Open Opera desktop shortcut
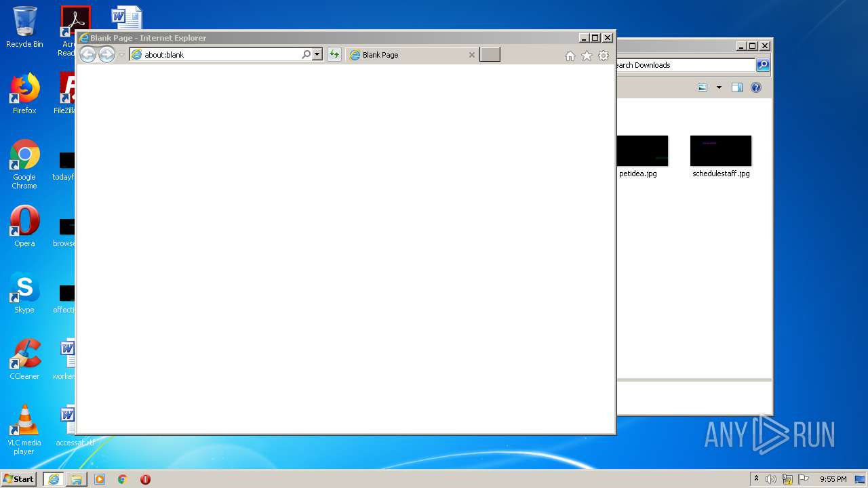Screen dimensions: 868x488 click(24, 226)
